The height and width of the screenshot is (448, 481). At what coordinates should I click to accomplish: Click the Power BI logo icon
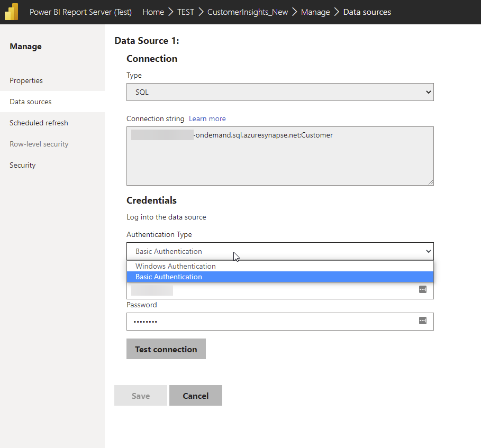tap(11, 12)
